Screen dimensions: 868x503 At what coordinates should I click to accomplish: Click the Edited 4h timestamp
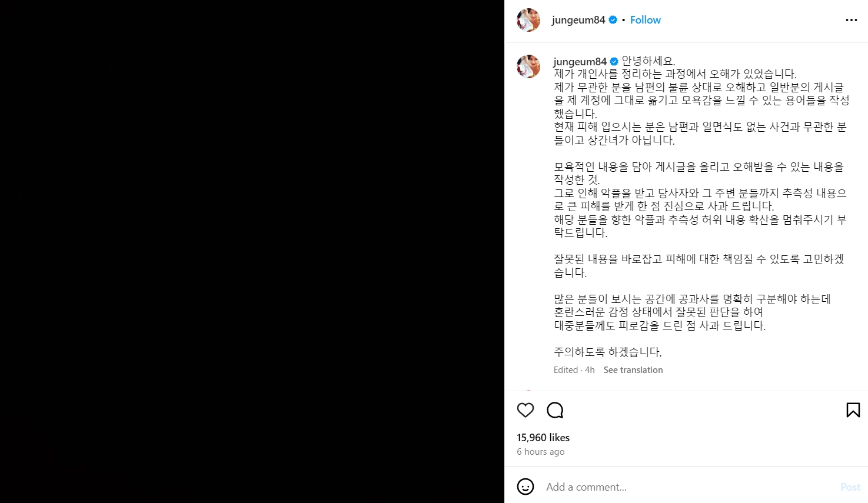coord(574,370)
